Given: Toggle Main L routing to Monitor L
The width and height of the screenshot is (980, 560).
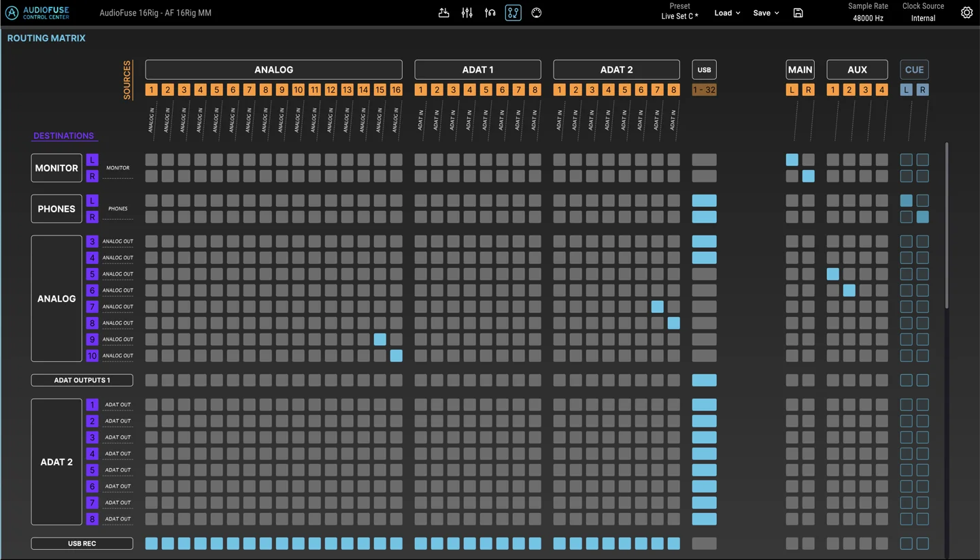Looking at the screenshot, I should (x=792, y=160).
